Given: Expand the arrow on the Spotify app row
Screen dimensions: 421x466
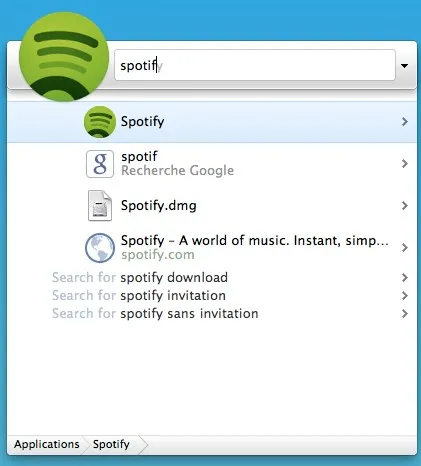Looking at the screenshot, I should (x=405, y=122).
